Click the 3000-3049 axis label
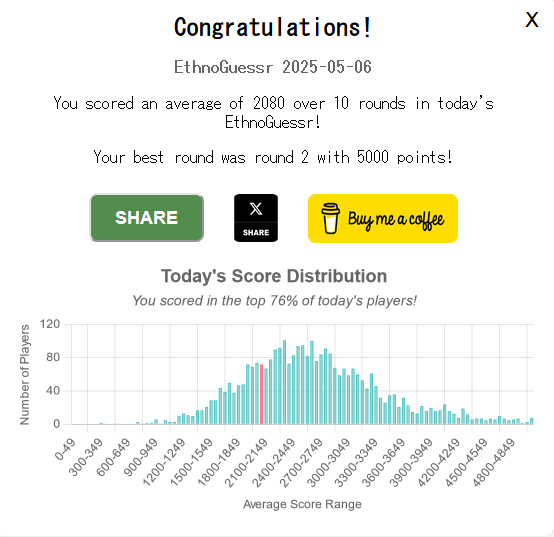Image resolution: width=554 pixels, height=537 pixels. pyautogui.click(x=329, y=462)
